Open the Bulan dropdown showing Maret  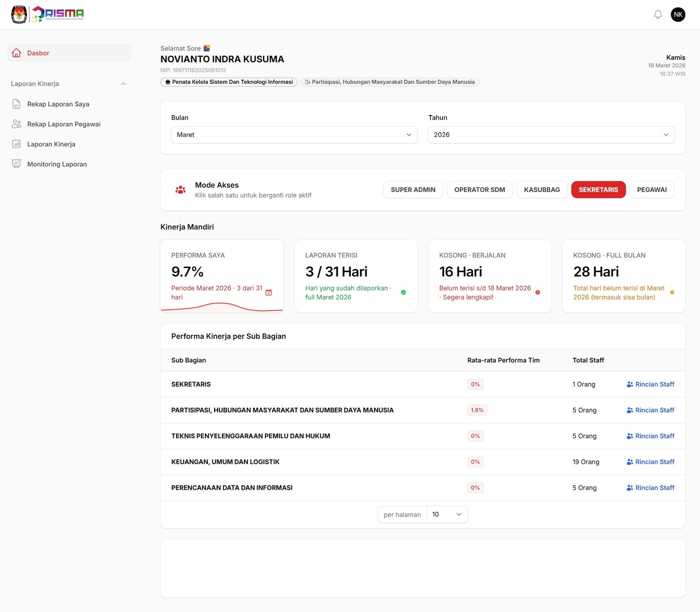[x=294, y=135]
